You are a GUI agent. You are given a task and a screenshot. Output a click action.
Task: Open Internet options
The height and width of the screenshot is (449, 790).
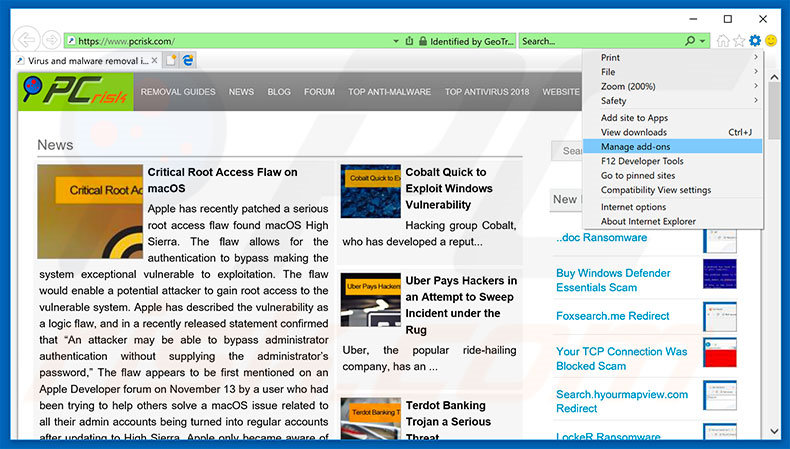click(x=673, y=207)
